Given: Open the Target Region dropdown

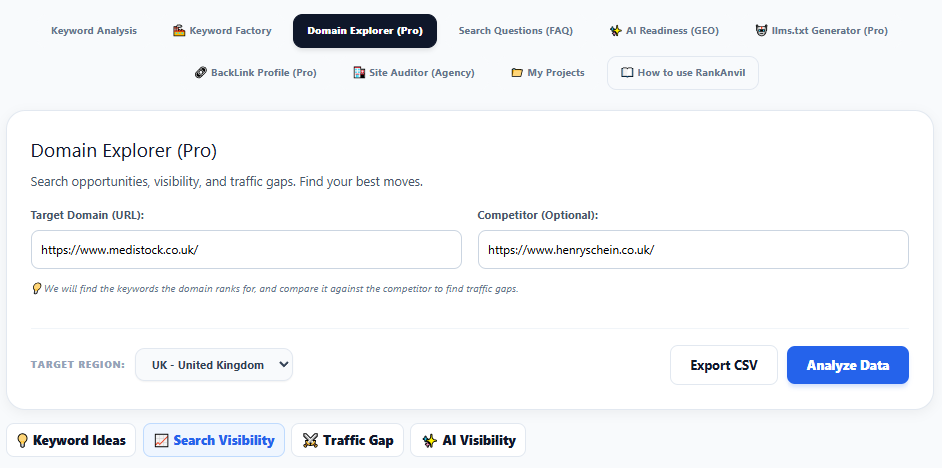Looking at the screenshot, I should point(214,365).
